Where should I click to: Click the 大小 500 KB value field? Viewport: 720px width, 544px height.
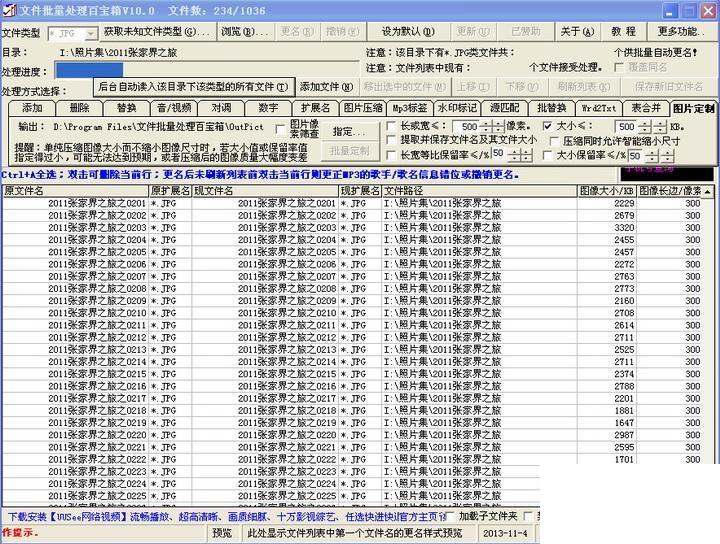tap(626, 126)
